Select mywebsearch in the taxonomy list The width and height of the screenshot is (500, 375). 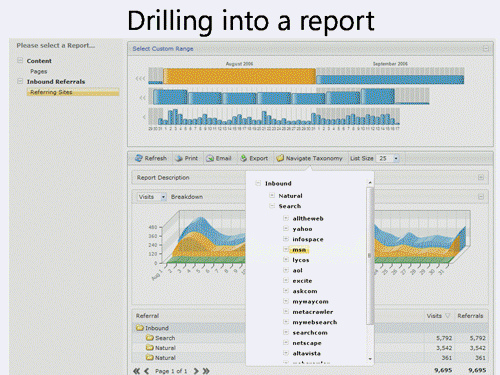(x=315, y=322)
